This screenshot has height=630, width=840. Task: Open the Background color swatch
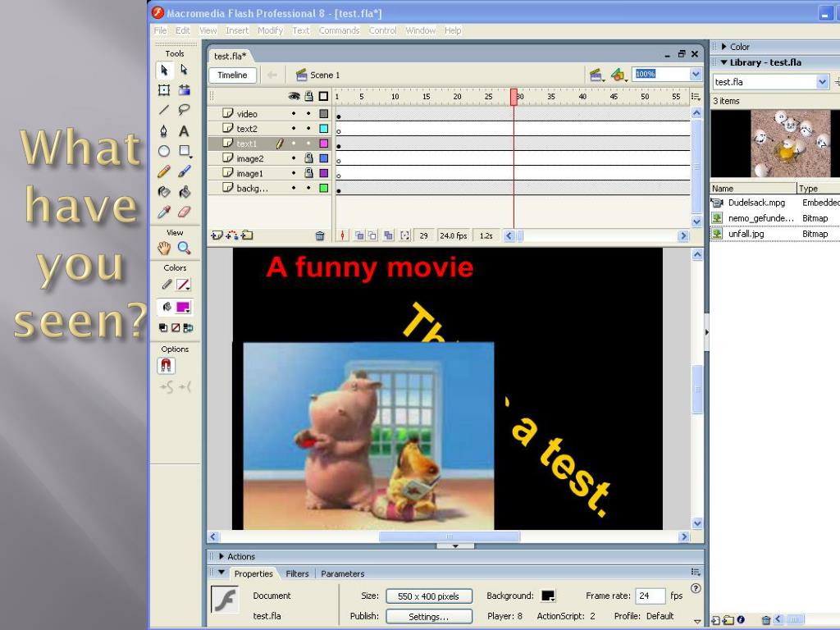click(548, 596)
